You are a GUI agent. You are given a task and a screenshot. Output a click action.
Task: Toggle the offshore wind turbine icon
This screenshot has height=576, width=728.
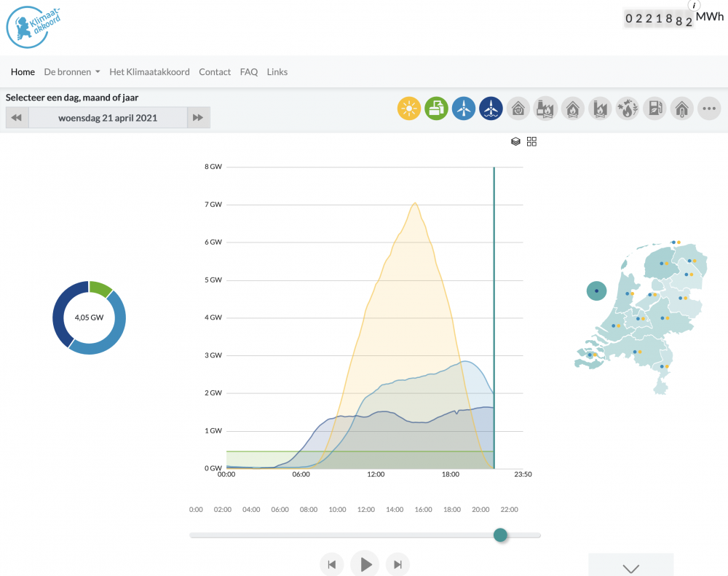pyautogui.click(x=491, y=109)
